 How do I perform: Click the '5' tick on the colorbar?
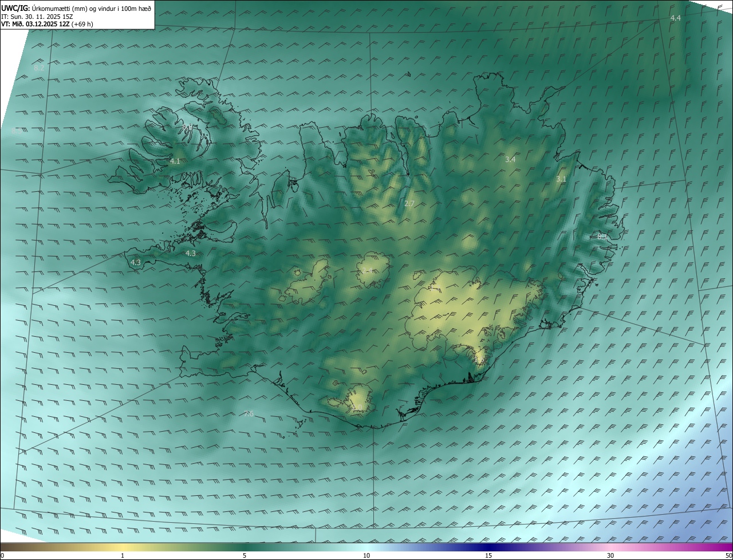coord(245,555)
